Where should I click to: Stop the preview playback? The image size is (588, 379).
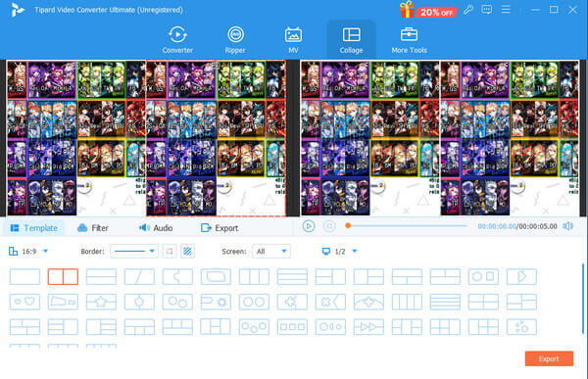(329, 226)
